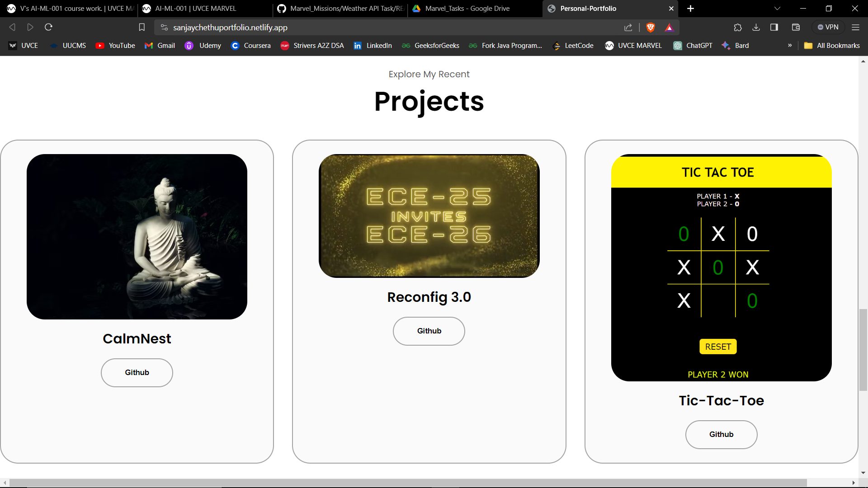Open Fork Java Program bookmark
Screen dimensions: 868x488
(505, 46)
